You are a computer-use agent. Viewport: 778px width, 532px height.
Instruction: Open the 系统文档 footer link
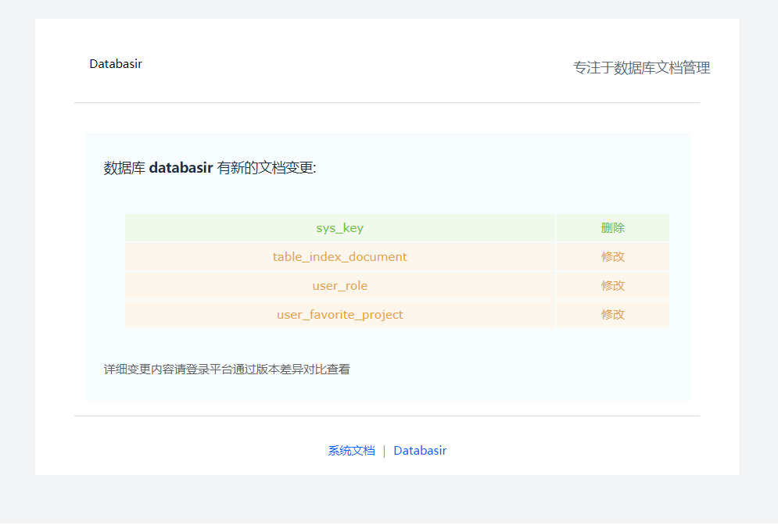click(351, 451)
